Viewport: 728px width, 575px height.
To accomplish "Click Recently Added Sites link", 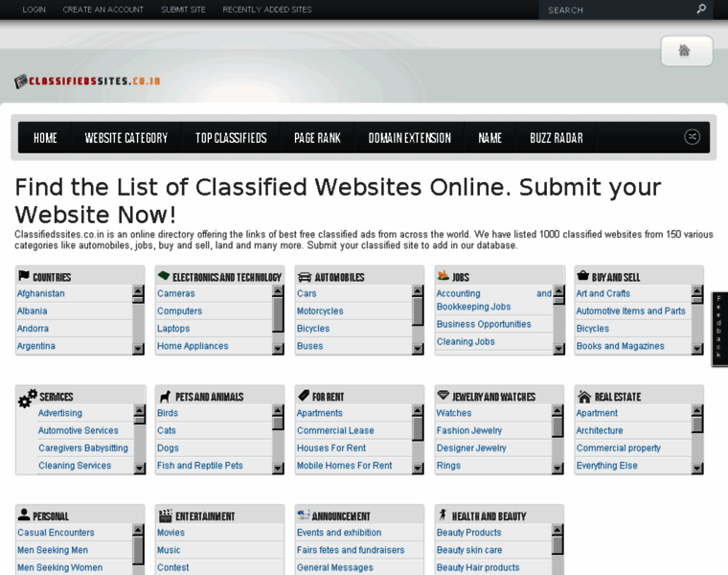I will (x=267, y=10).
